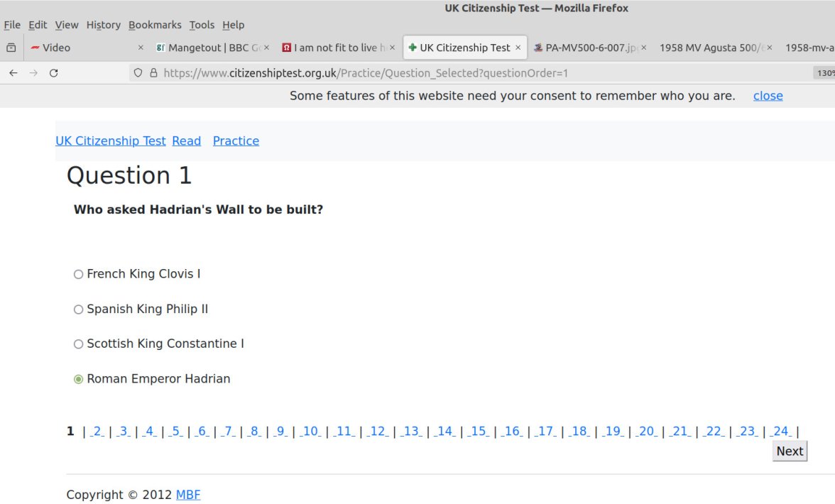
Task: Click the container tab icon at toolbar left
Action: (x=10, y=48)
